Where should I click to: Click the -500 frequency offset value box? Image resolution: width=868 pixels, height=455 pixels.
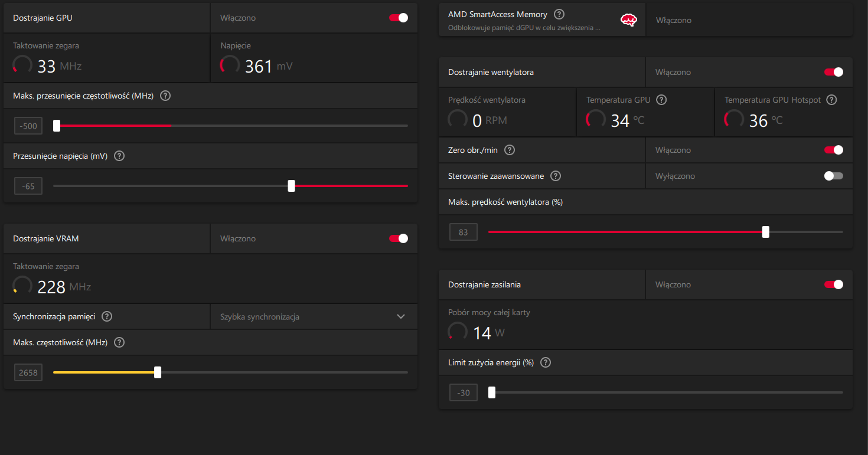[x=28, y=126]
